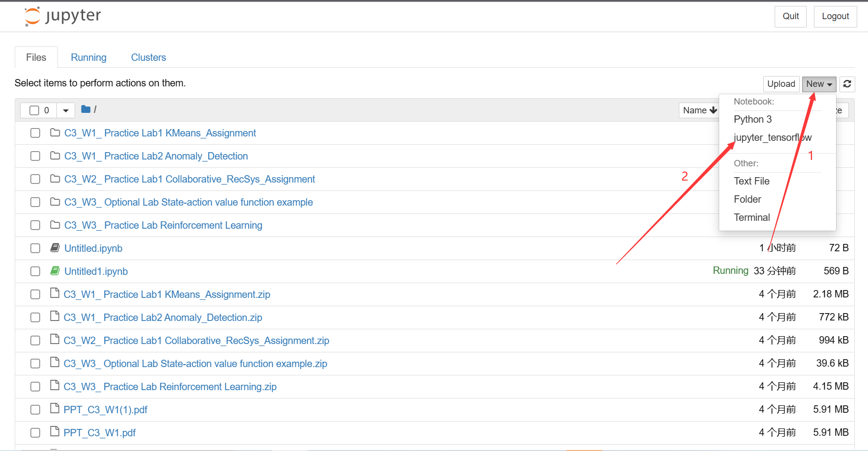Check the box for Untitled1.ipynb
Image resolution: width=868 pixels, height=451 pixels.
[35, 271]
